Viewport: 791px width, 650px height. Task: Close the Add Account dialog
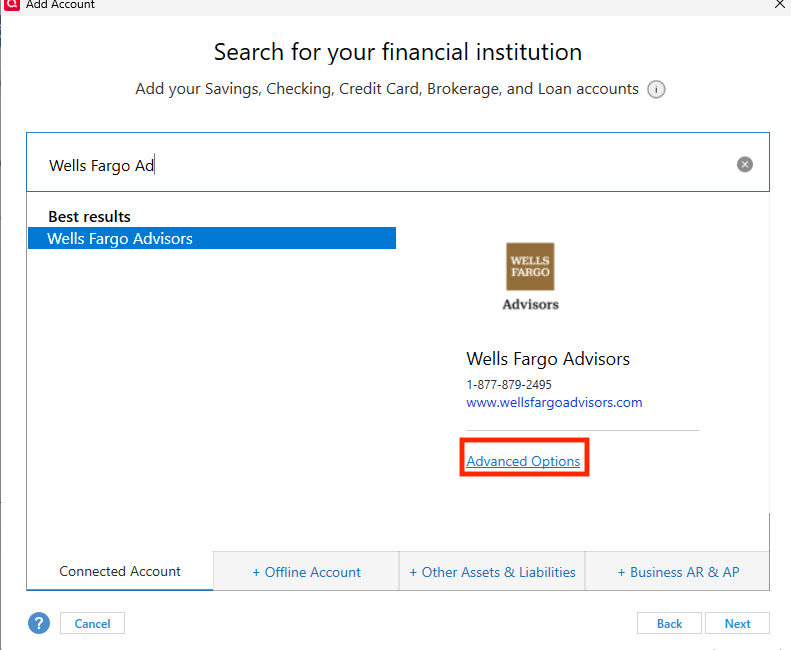pos(779,5)
